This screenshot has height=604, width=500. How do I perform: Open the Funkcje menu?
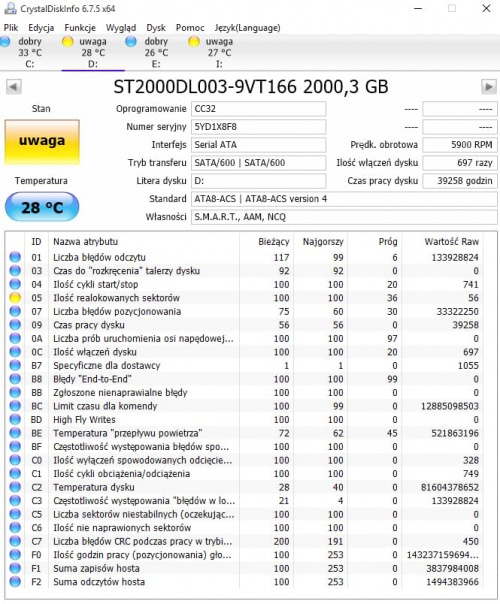pyautogui.click(x=80, y=28)
